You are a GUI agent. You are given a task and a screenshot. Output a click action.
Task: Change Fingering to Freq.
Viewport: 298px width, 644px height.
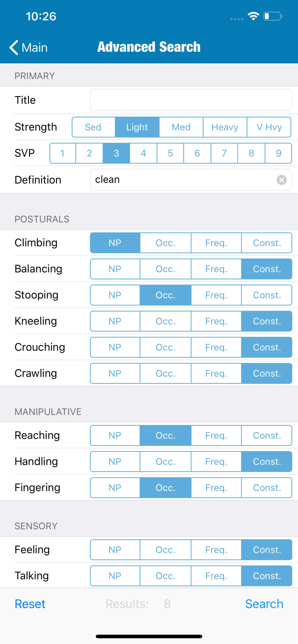tap(216, 488)
